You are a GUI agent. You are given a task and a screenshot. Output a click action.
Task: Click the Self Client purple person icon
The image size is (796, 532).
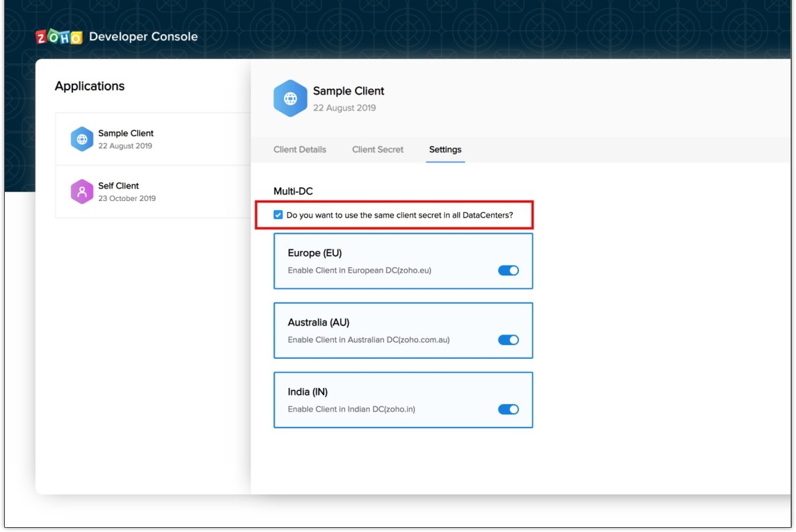81,191
